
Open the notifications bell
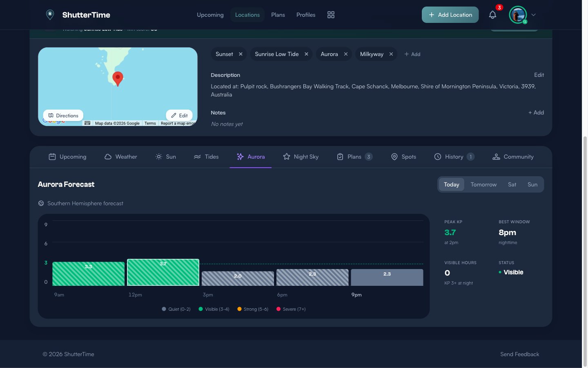tap(493, 15)
